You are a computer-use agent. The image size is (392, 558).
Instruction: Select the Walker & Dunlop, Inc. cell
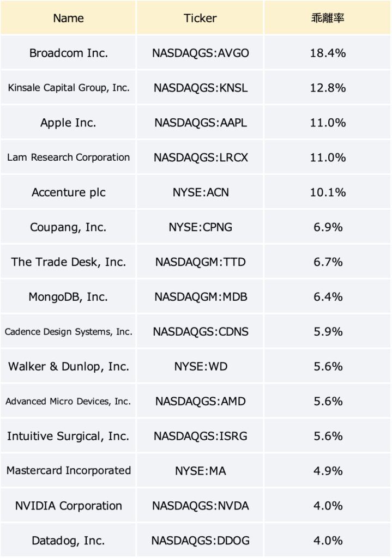[x=68, y=367]
